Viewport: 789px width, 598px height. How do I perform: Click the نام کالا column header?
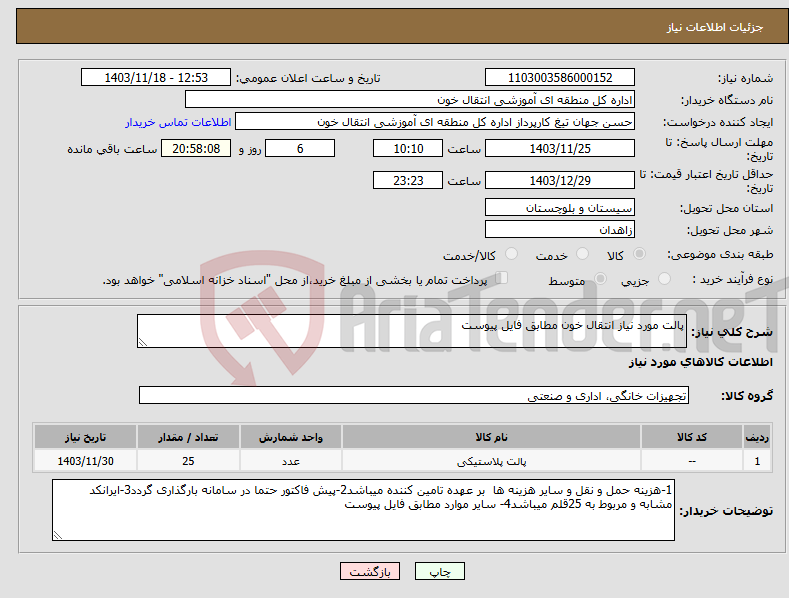click(492, 437)
